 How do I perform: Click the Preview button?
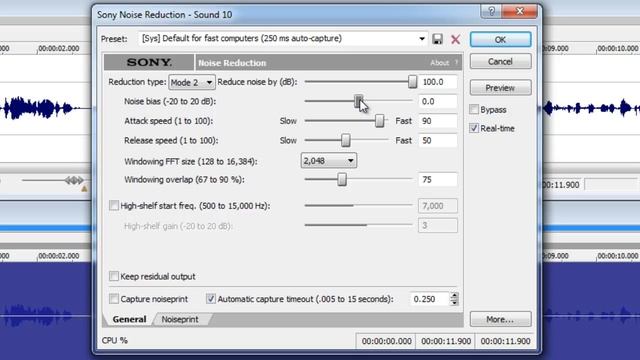pos(500,88)
